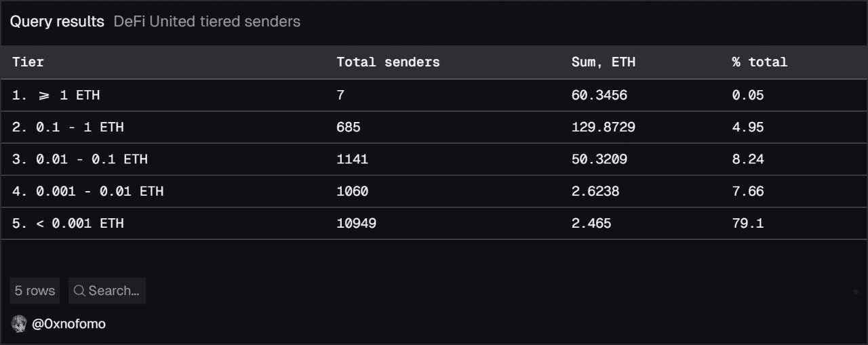Sort by the Total senders column header
The height and width of the screenshot is (345, 868).
coord(388,62)
